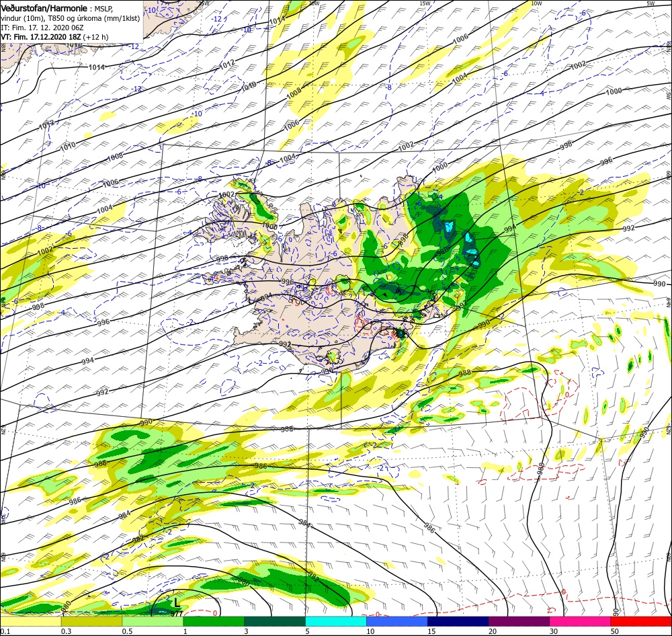Pick the blue 10–15 legend swatch
672x636 pixels.
[397, 621]
